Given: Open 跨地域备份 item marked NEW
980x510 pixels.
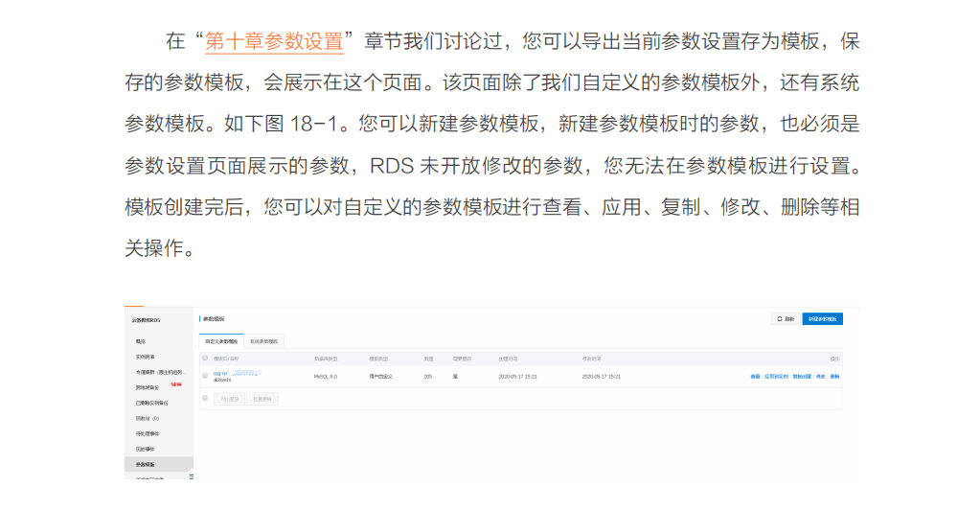Looking at the screenshot, I should click(148, 388).
